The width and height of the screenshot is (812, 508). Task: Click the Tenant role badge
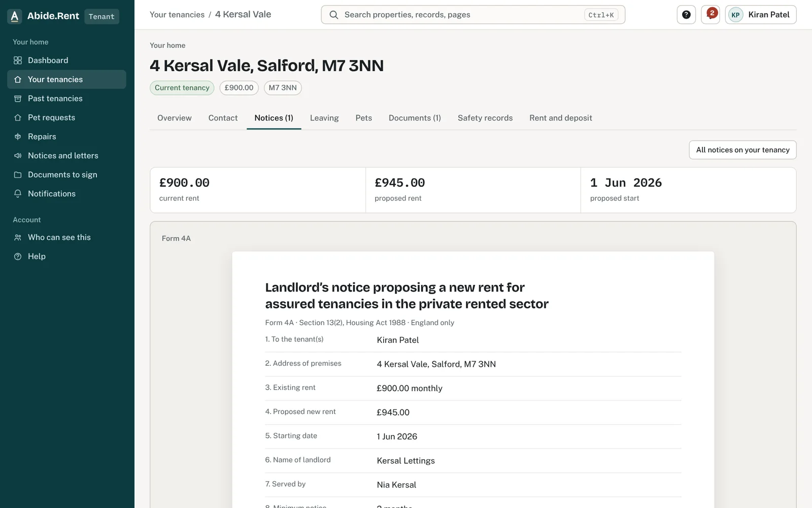point(101,17)
